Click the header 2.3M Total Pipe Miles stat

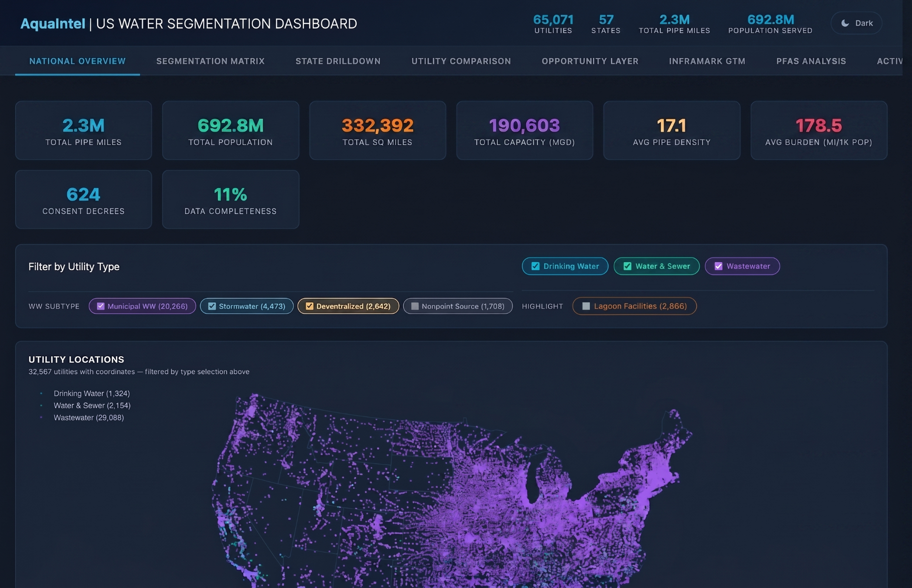(x=674, y=24)
